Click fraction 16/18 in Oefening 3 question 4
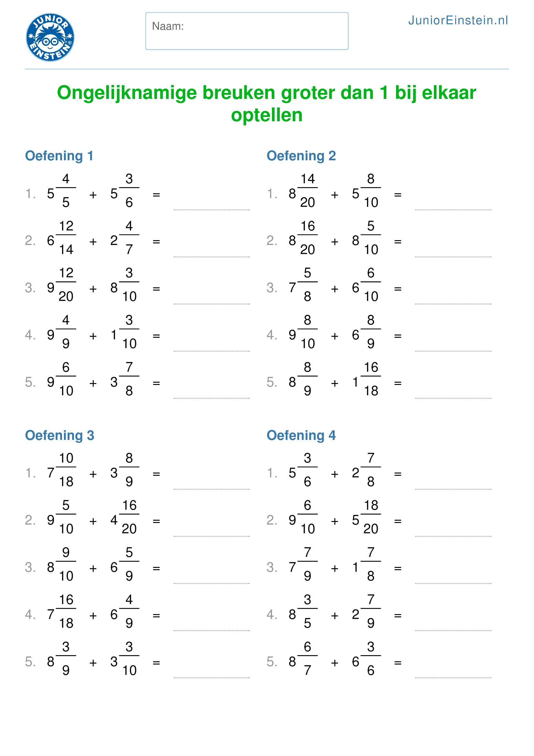This screenshot has height=756, width=534. tap(66, 612)
